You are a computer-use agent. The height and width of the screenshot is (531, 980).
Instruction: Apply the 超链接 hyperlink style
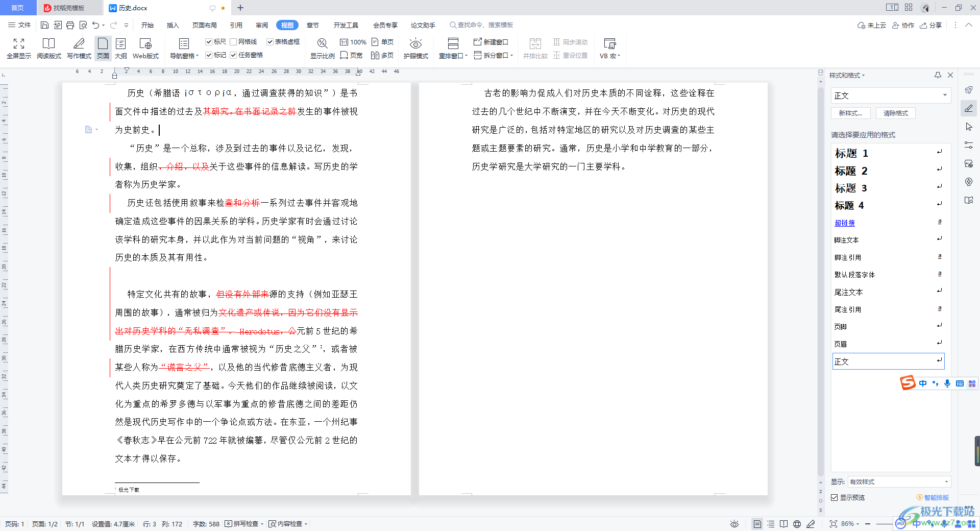(889, 223)
